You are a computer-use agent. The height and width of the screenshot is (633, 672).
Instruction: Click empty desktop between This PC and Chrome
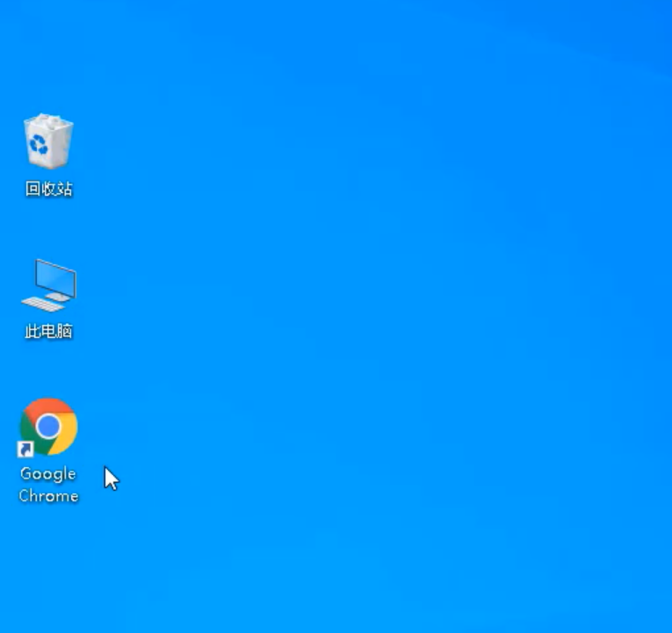coord(48,369)
